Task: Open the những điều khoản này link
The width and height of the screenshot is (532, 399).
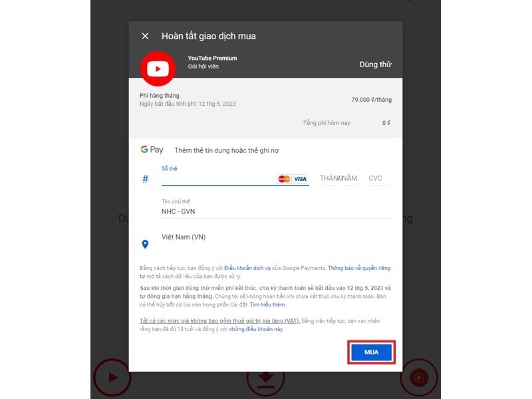Action: pyautogui.click(x=256, y=329)
